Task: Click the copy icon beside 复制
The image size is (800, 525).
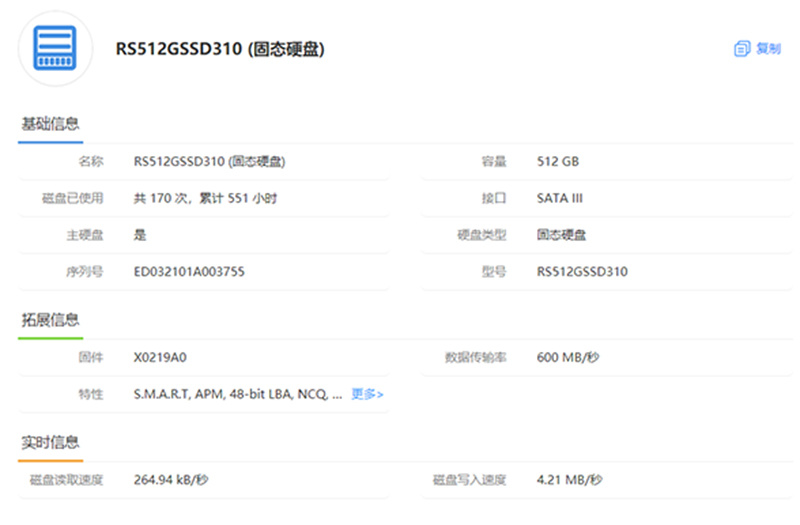Action: (x=742, y=48)
